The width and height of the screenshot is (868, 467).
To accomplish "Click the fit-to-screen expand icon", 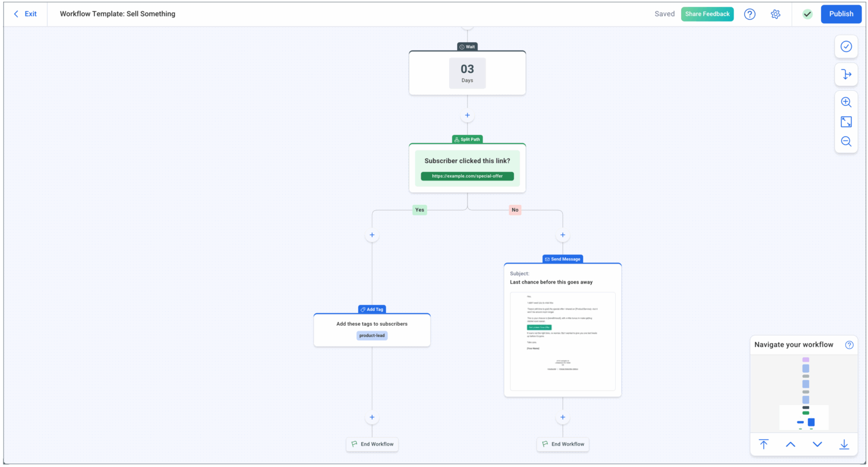I will (x=846, y=122).
